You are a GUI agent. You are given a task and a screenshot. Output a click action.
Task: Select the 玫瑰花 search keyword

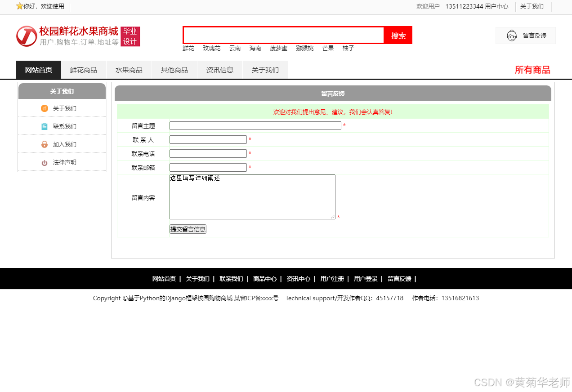tap(212, 48)
